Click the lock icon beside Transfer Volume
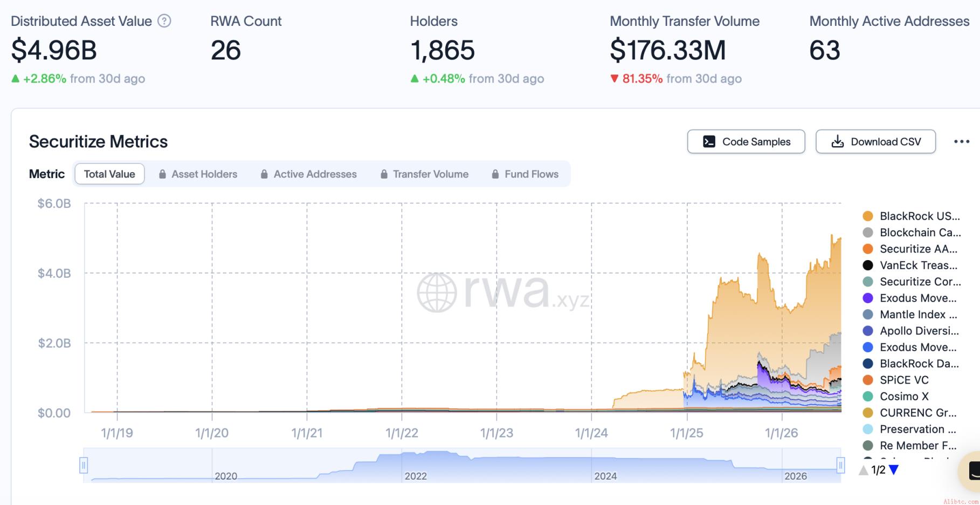Screen dimensions: 980x505 click(384, 174)
